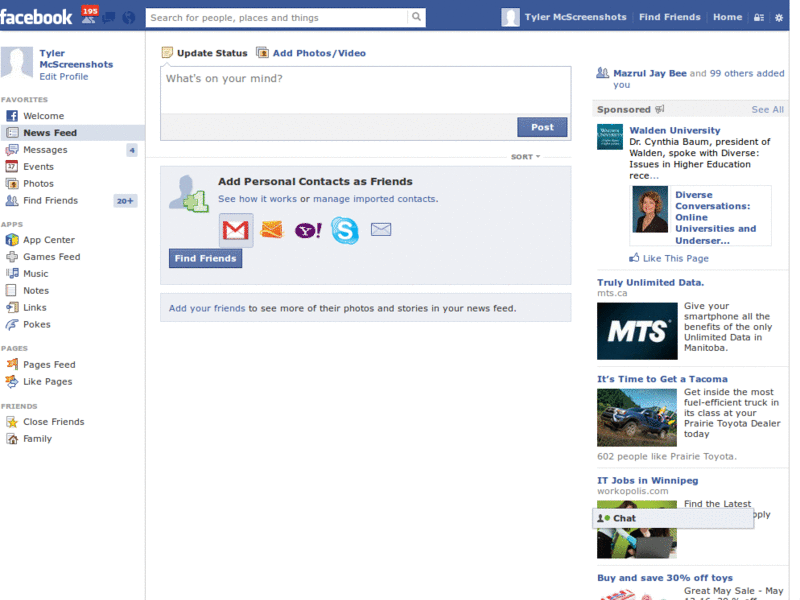The width and height of the screenshot is (800, 600).
Task: Report sponsored ads megaphone icon
Action: click(x=660, y=109)
